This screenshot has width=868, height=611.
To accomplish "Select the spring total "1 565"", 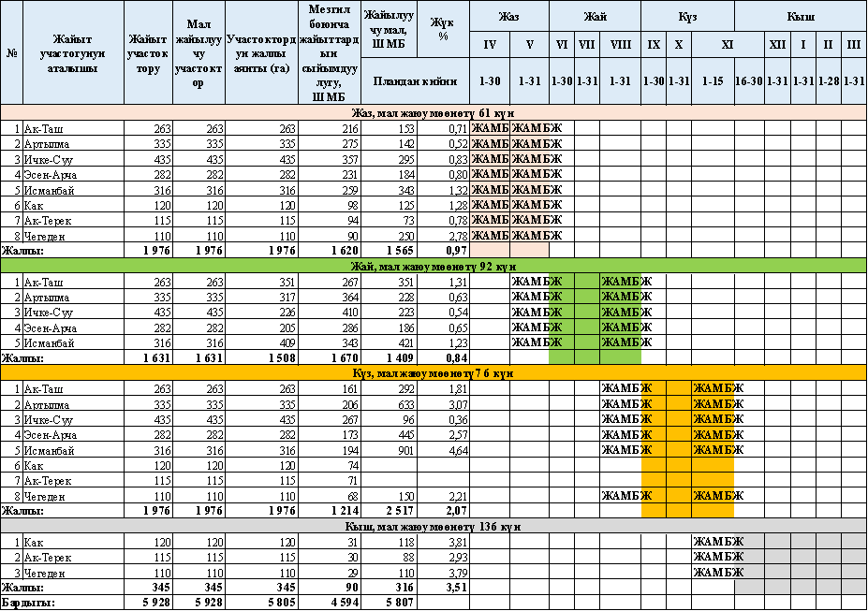I will (x=389, y=251).
